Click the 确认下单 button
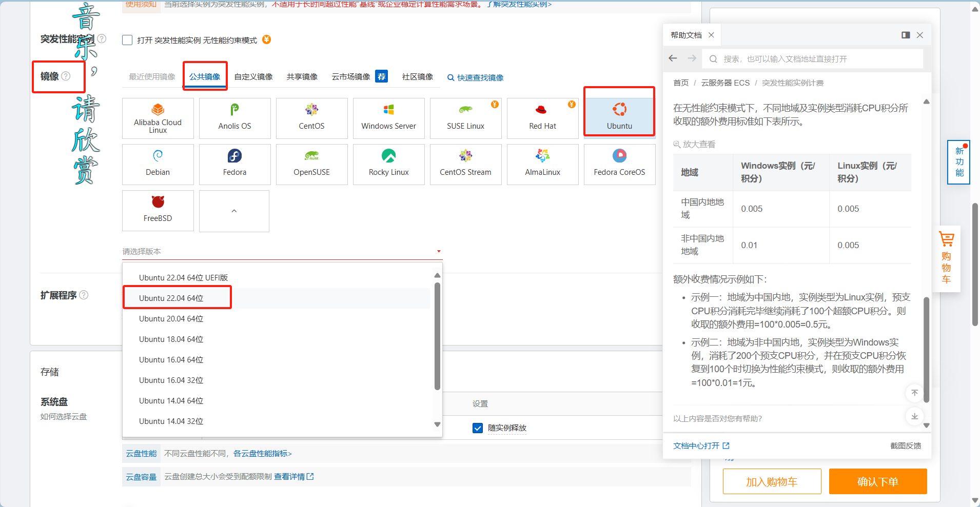 click(878, 481)
